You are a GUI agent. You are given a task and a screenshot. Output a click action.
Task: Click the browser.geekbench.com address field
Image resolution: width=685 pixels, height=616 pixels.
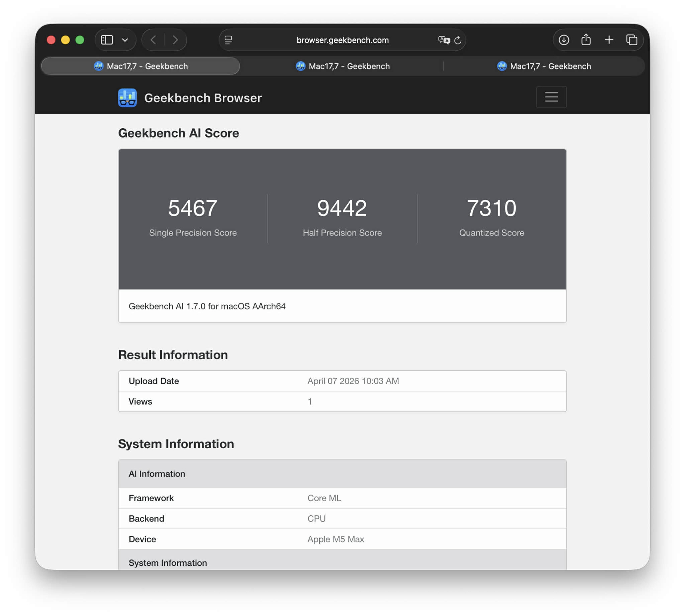(342, 40)
